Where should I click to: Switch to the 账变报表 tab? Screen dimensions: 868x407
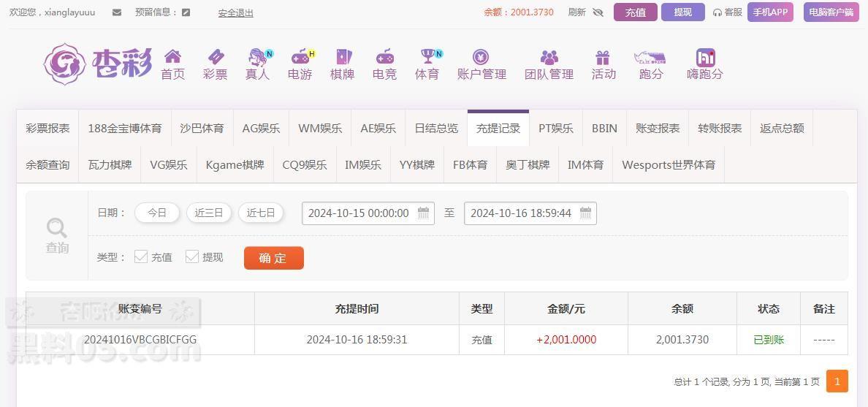(x=658, y=129)
